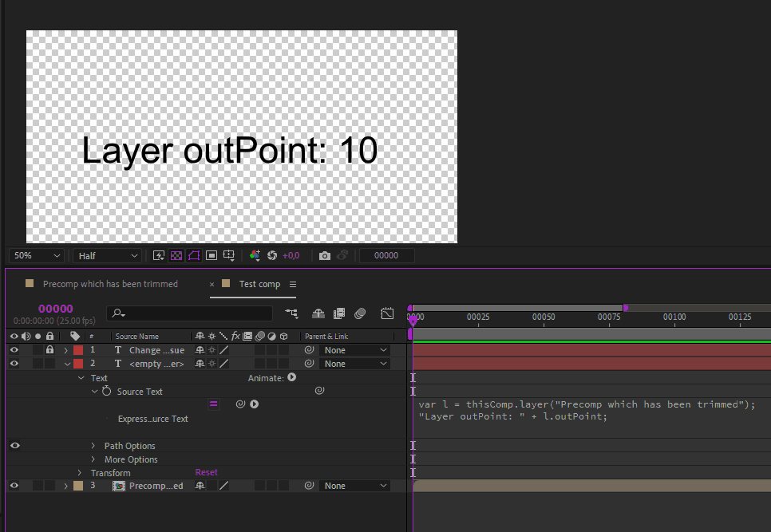Open the Half resolution dropdown
This screenshot has height=532, width=771.
(106, 255)
